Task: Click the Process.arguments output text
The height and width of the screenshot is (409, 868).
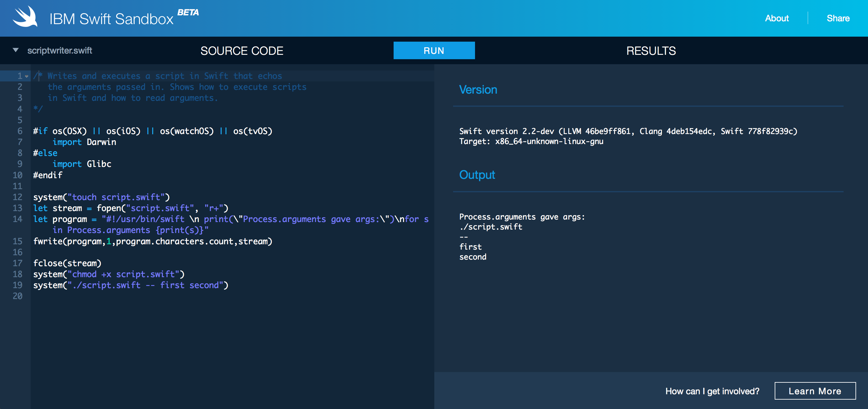Action: [523, 217]
